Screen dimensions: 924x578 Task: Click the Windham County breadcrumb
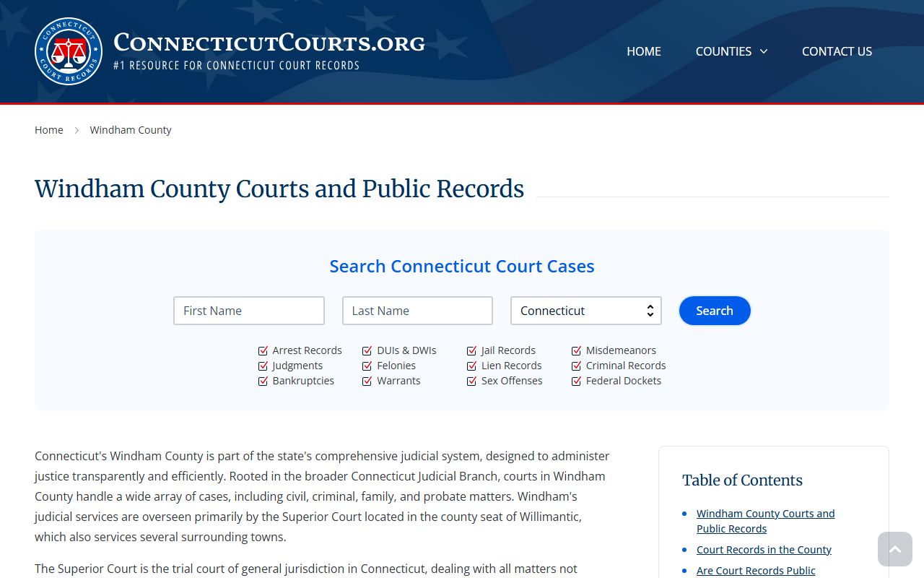(x=131, y=130)
